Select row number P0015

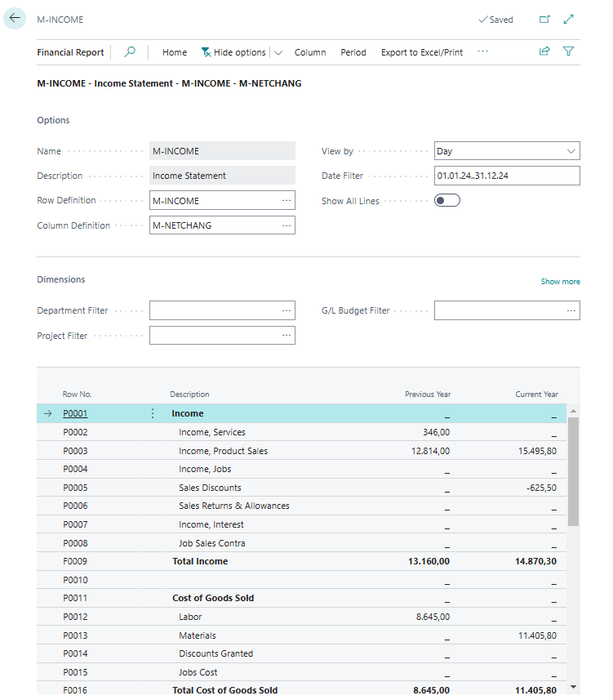point(75,672)
